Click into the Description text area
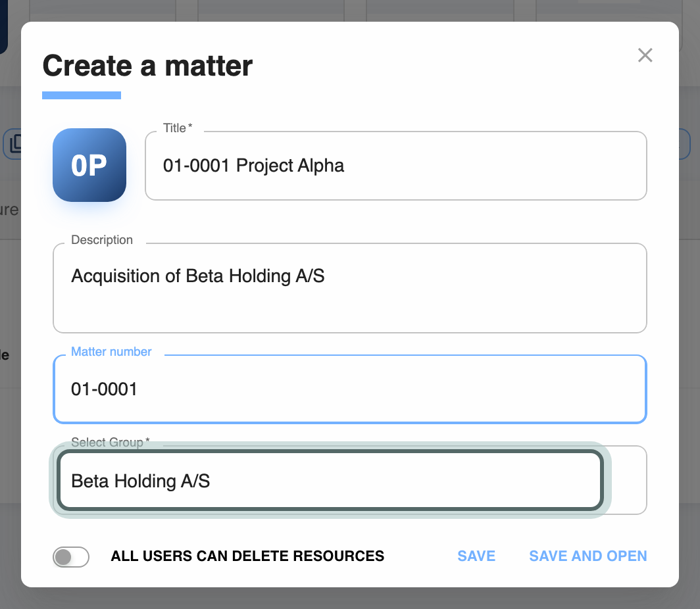The width and height of the screenshot is (700, 609). [349, 288]
